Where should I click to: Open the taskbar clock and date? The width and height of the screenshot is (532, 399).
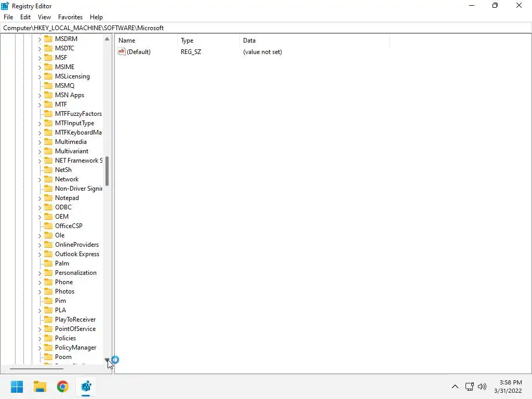pyautogui.click(x=508, y=387)
